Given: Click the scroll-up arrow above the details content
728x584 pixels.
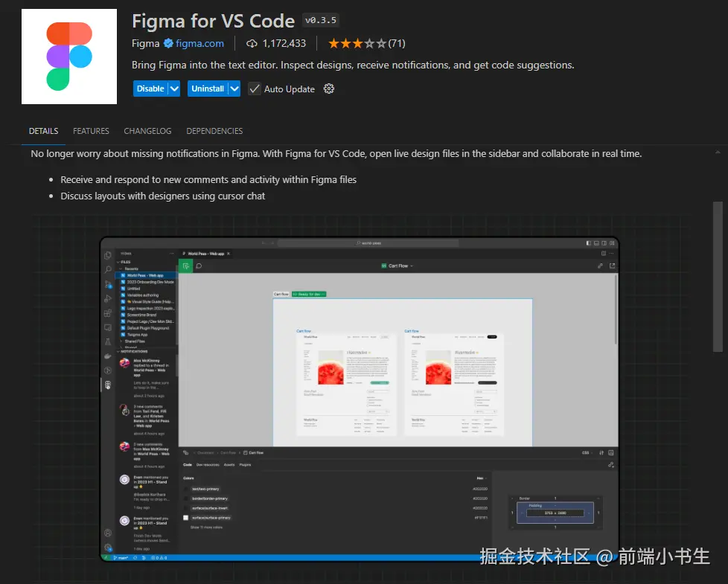Looking at the screenshot, I should (x=718, y=152).
